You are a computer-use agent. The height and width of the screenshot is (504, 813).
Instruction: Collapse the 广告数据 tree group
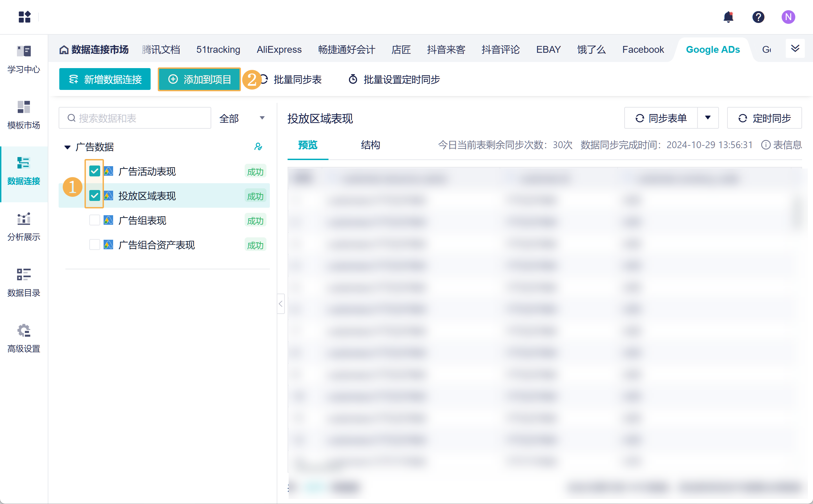pyautogui.click(x=67, y=147)
